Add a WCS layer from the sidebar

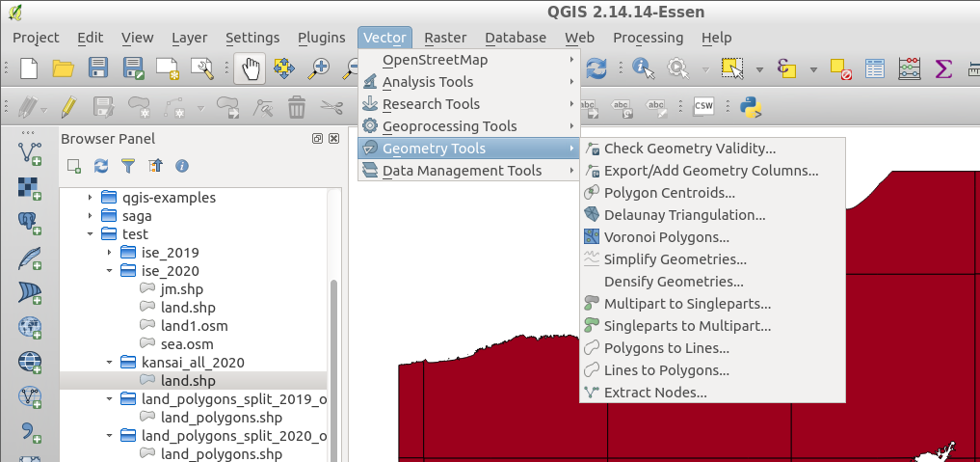29,364
